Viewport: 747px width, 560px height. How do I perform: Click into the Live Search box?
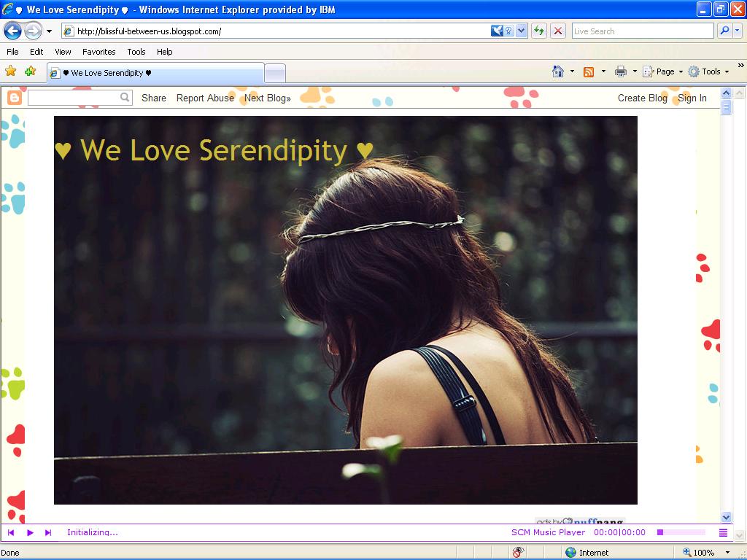click(642, 31)
